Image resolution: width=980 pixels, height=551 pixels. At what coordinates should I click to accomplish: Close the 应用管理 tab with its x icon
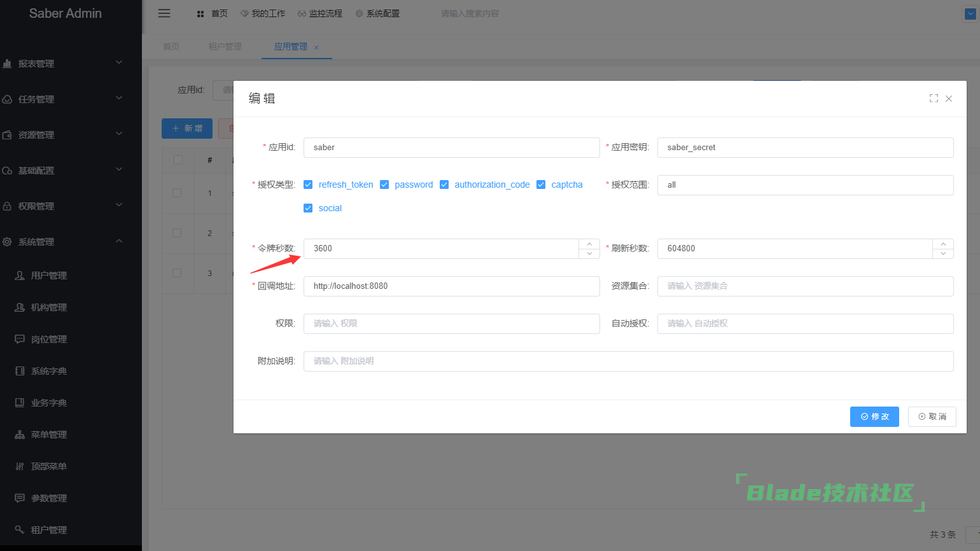click(316, 48)
